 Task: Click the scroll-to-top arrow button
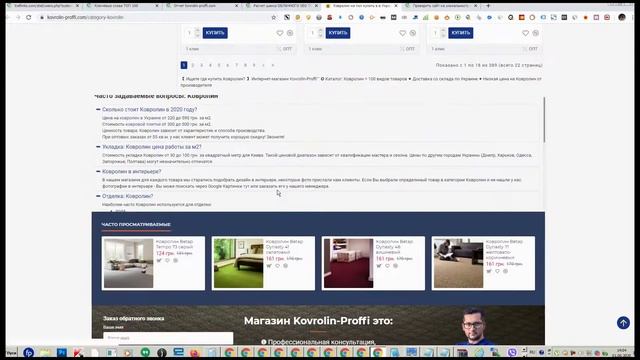pos(623,323)
